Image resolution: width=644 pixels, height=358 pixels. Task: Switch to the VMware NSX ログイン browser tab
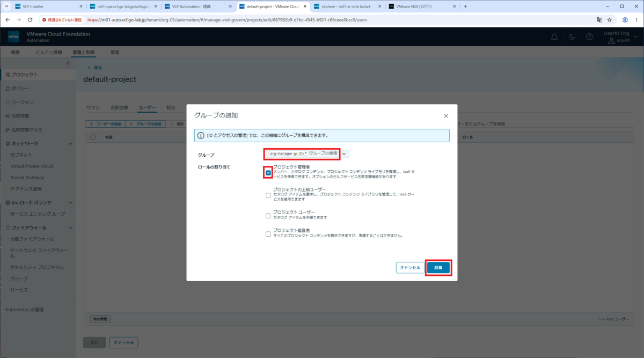(x=422, y=6)
